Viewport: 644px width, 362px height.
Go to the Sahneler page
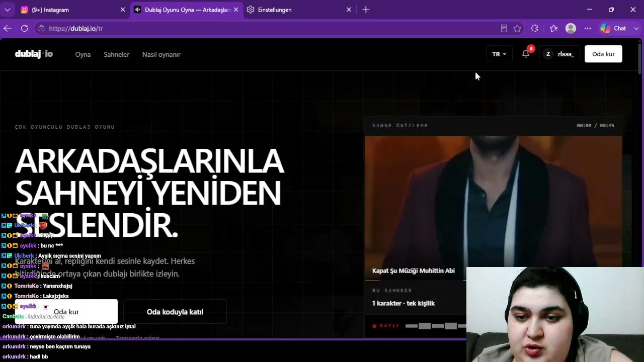point(116,54)
